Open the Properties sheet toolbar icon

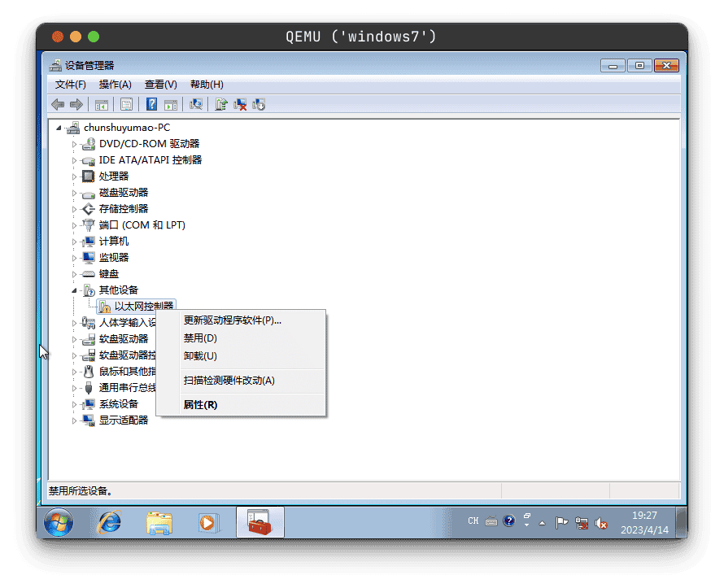(x=127, y=104)
